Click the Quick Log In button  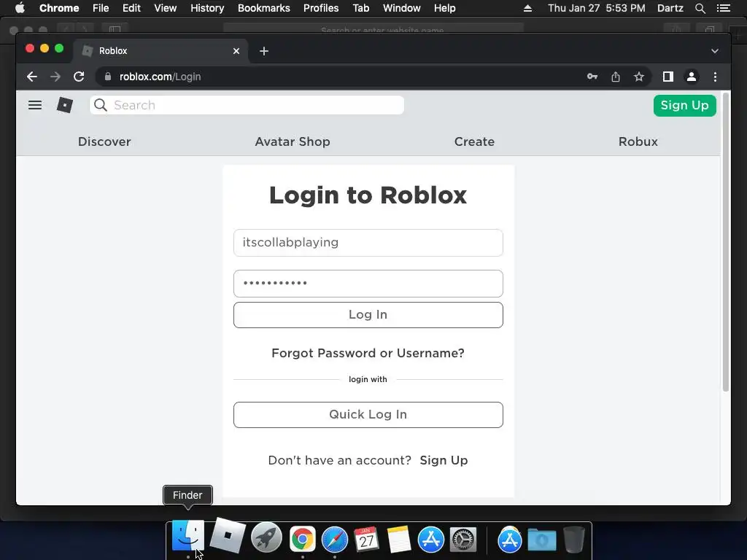[368, 415]
